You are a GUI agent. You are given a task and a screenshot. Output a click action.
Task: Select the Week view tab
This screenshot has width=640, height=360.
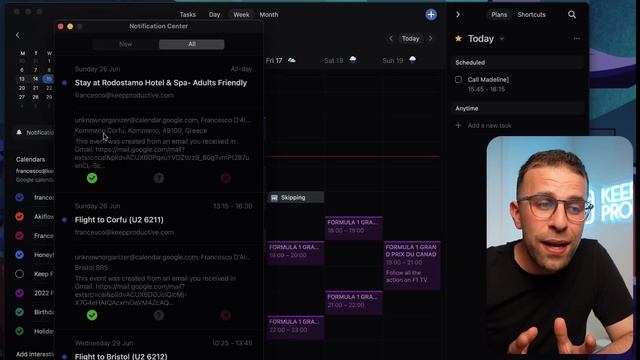tap(241, 15)
